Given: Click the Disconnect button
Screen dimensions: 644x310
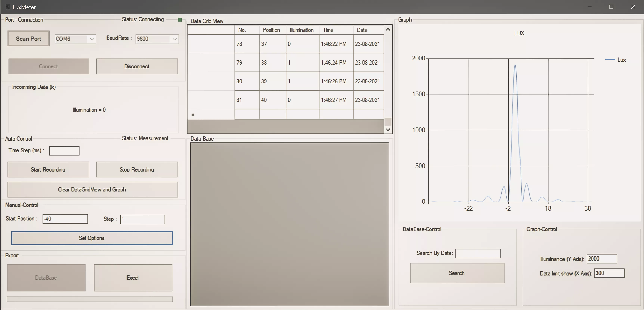Looking at the screenshot, I should [137, 66].
